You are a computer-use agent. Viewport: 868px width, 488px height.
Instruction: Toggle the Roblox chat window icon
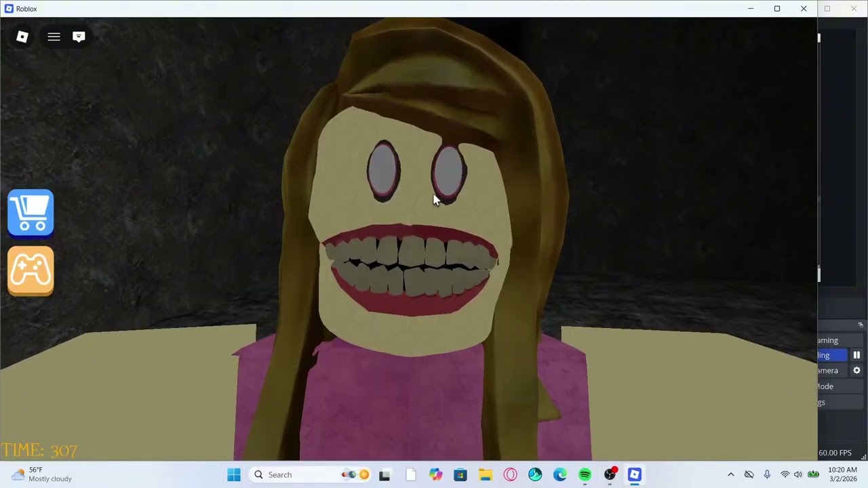coord(79,37)
